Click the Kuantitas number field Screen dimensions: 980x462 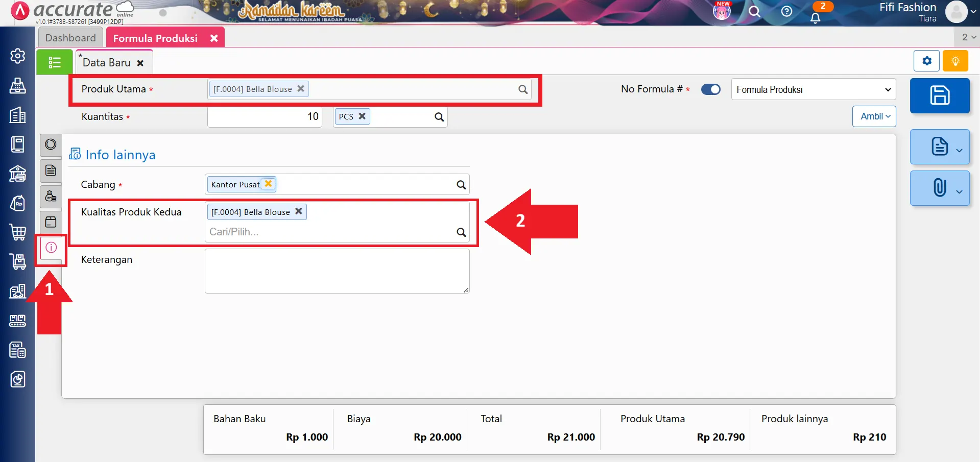(x=265, y=117)
